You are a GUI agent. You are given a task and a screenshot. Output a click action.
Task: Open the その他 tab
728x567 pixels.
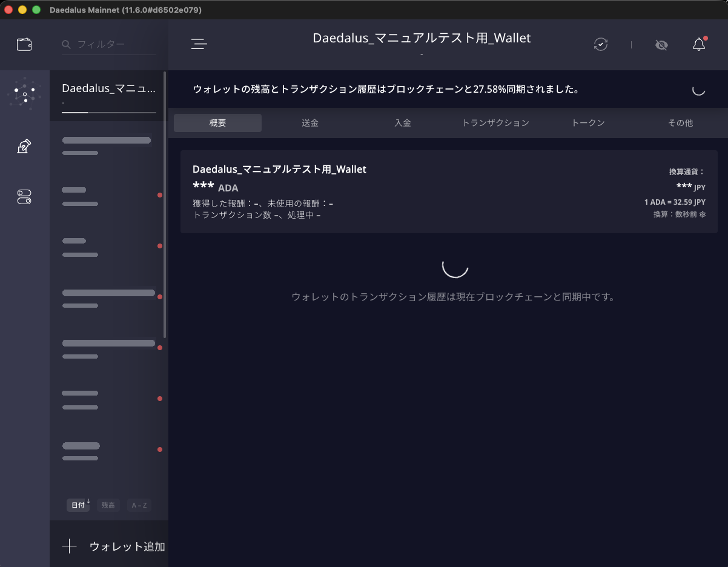coord(680,123)
